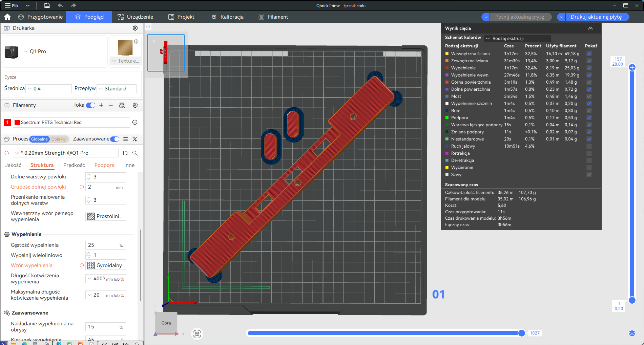644x345 pixels.
Task: Click the horizontal move slider handle
Action: (x=521, y=333)
